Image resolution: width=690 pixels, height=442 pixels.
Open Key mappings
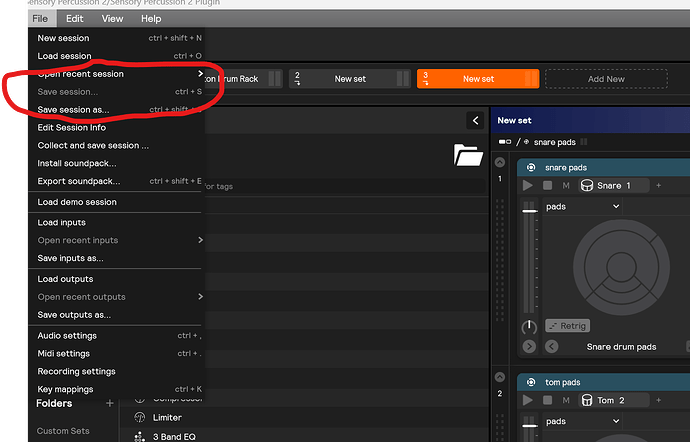(117, 389)
